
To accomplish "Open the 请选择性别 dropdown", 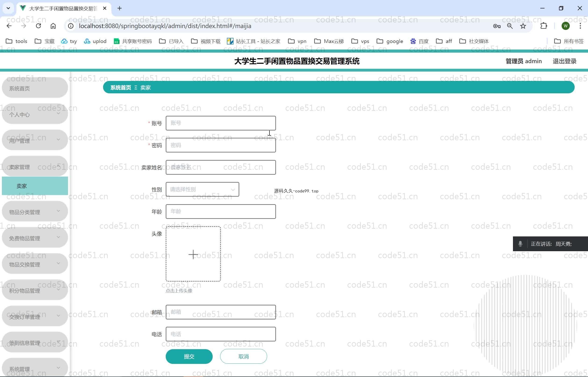I will tap(202, 189).
